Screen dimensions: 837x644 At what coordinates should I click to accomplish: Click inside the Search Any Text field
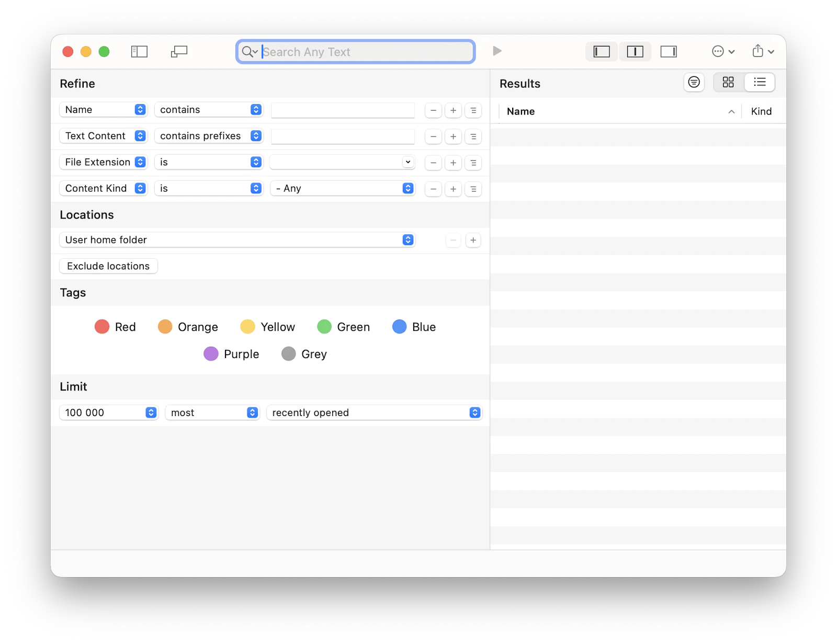(356, 52)
